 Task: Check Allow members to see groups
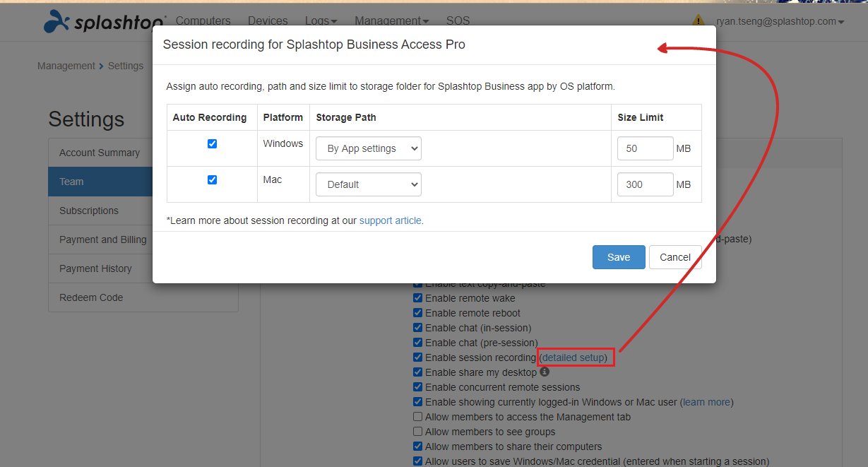coord(418,432)
